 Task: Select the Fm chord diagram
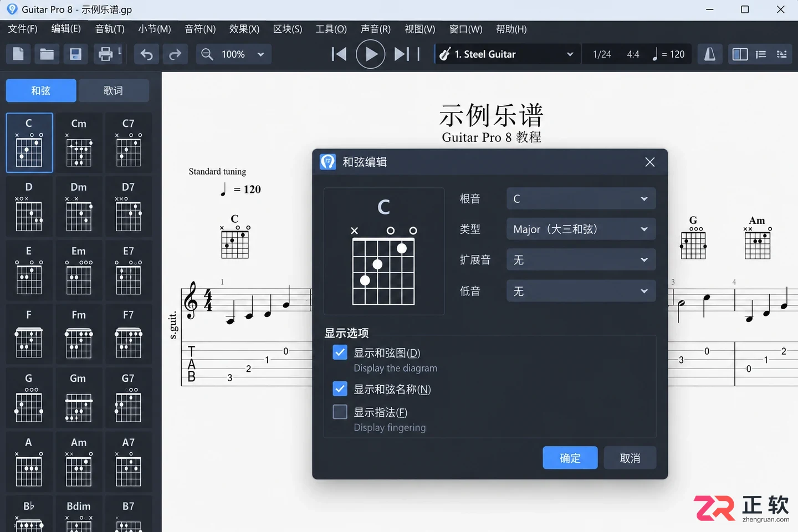point(79,334)
